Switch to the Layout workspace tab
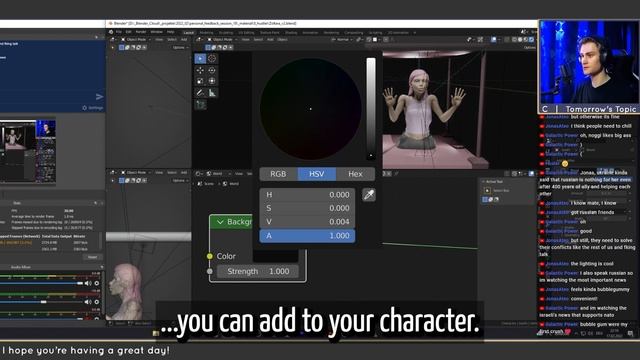The height and width of the screenshot is (360, 640). [x=189, y=32]
